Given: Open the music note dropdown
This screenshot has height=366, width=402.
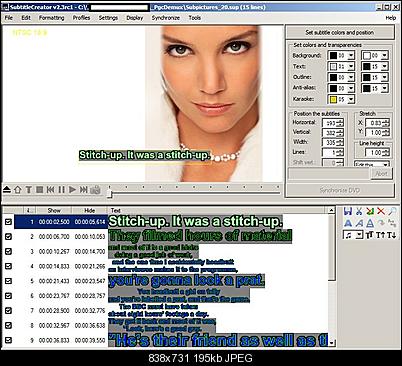Looking at the screenshot, I should [359, 235].
